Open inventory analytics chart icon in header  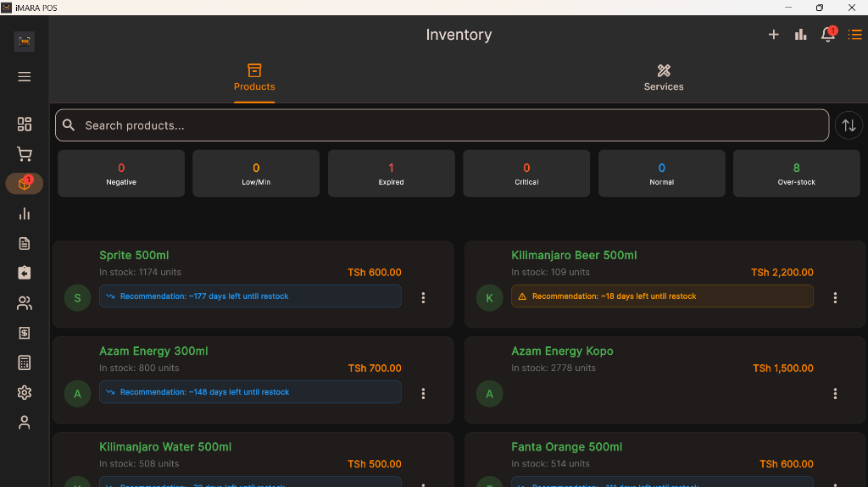(x=800, y=35)
